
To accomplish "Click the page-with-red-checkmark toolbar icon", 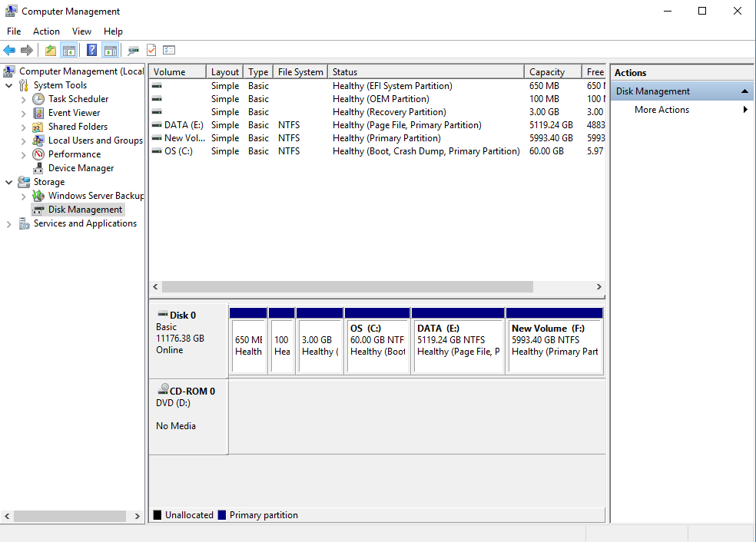I will click(x=151, y=50).
